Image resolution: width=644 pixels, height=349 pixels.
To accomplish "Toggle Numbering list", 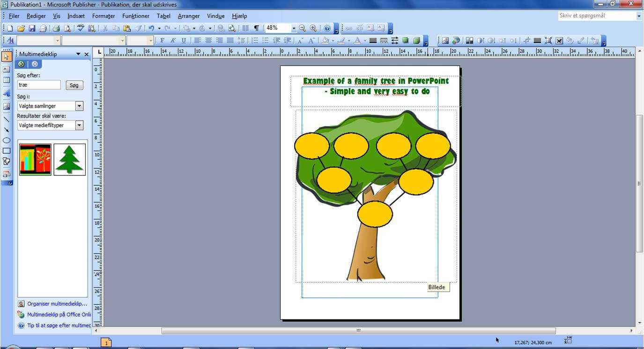I will (255, 41).
